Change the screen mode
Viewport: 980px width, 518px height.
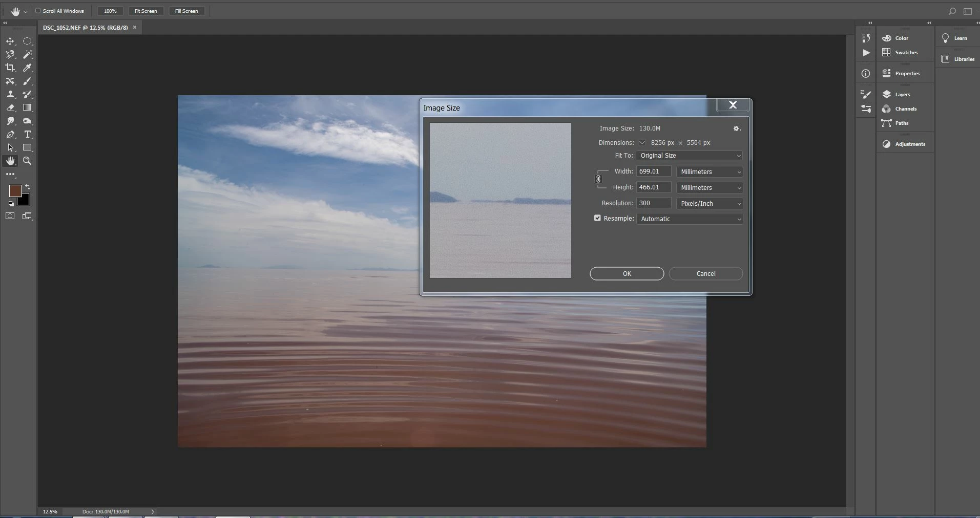[x=27, y=216]
